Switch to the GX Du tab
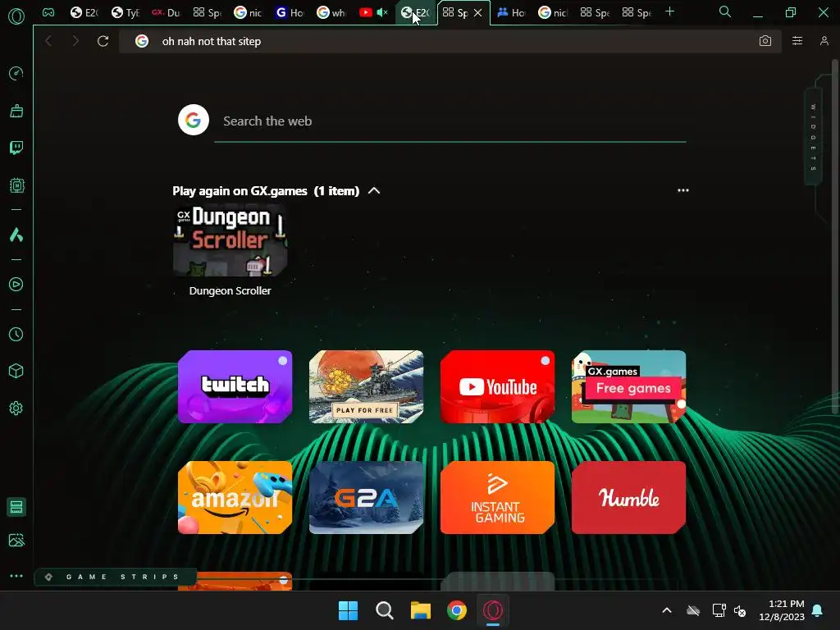The image size is (840, 630). 166,12
